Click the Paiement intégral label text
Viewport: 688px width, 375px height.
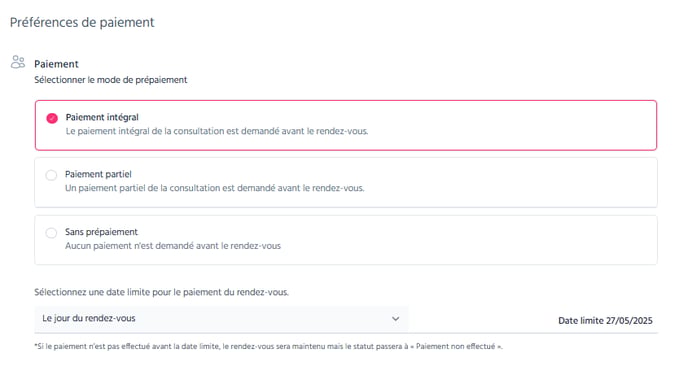(x=102, y=117)
